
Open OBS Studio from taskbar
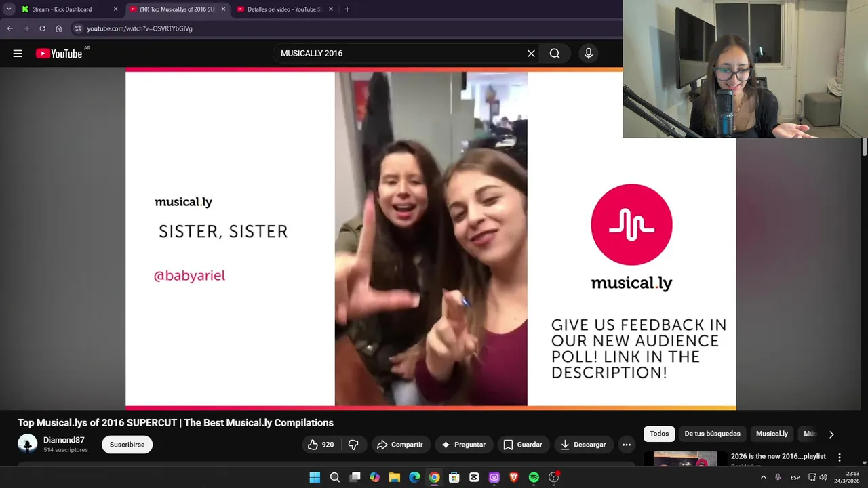tap(554, 477)
